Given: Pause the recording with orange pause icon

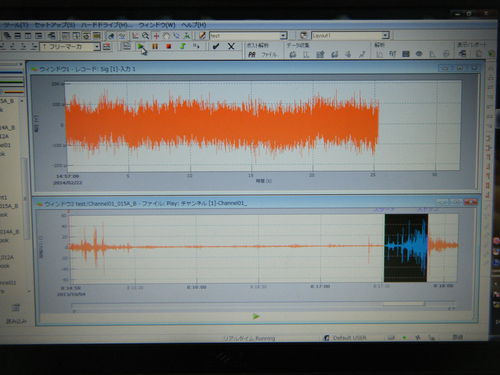Looking at the screenshot, I should (x=155, y=46).
